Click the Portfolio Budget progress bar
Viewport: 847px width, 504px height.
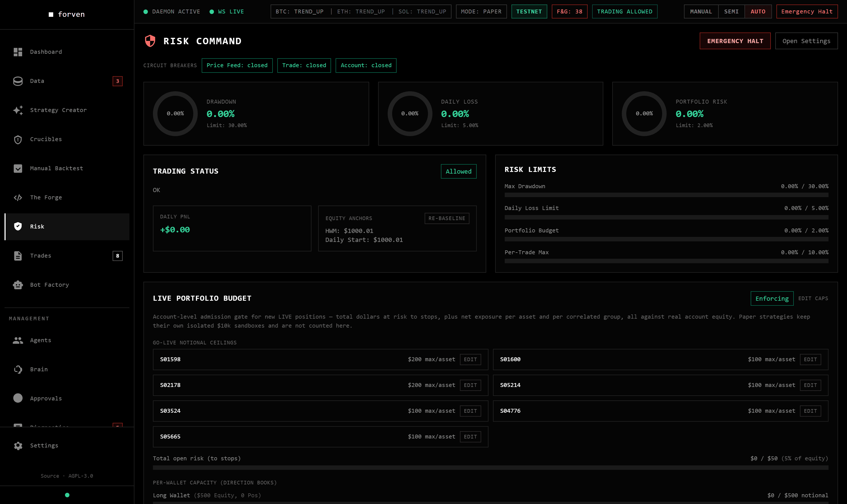[666, 239]
